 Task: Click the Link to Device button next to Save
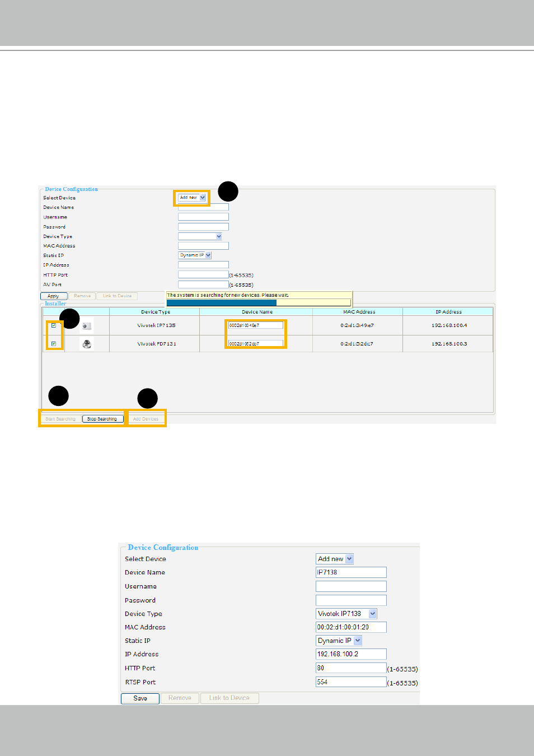point(229,698)
